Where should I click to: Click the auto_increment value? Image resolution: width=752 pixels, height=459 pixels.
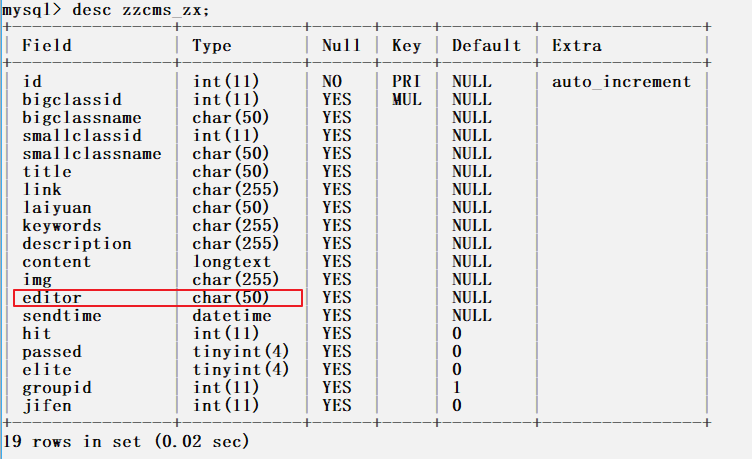coord(621,82)
